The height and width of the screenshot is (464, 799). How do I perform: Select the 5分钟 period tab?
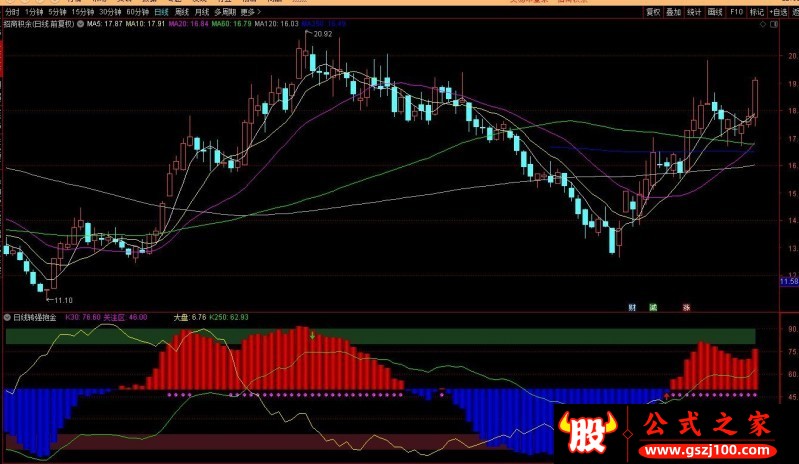57,12
